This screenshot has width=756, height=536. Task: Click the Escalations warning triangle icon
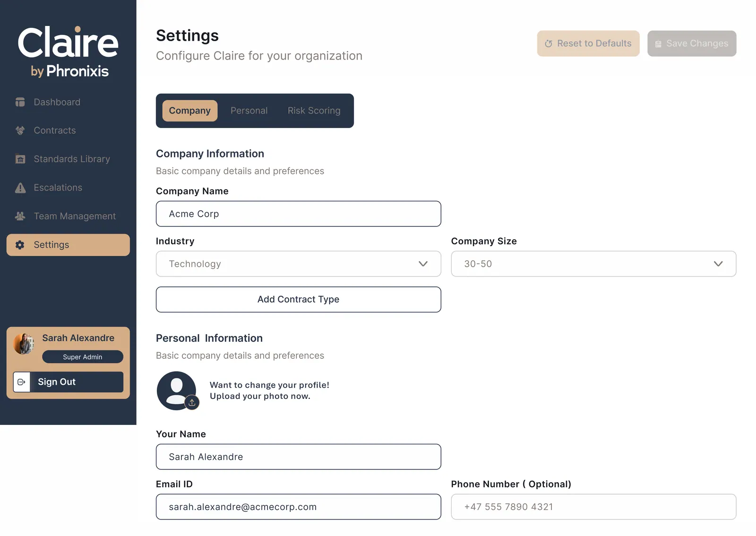click(x=20, y=188)
